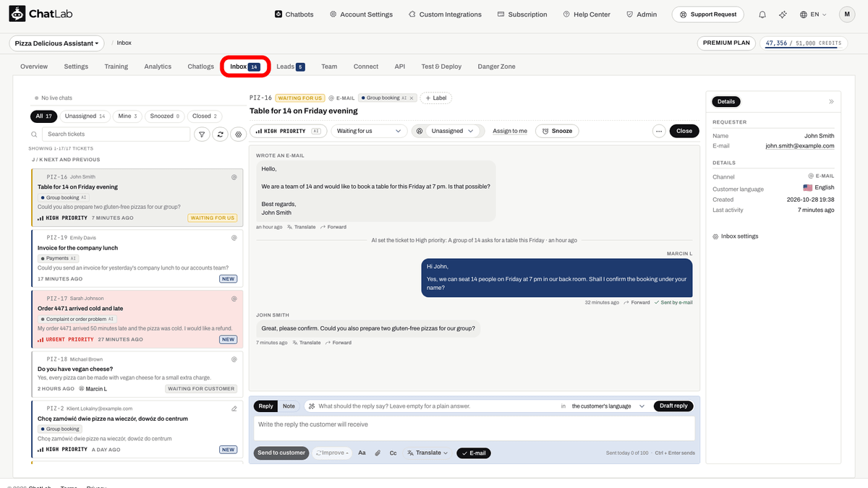The height and width of the screenshot is (488, 868).
Task: Open Account Settings
Action: (x=361, y=14)
